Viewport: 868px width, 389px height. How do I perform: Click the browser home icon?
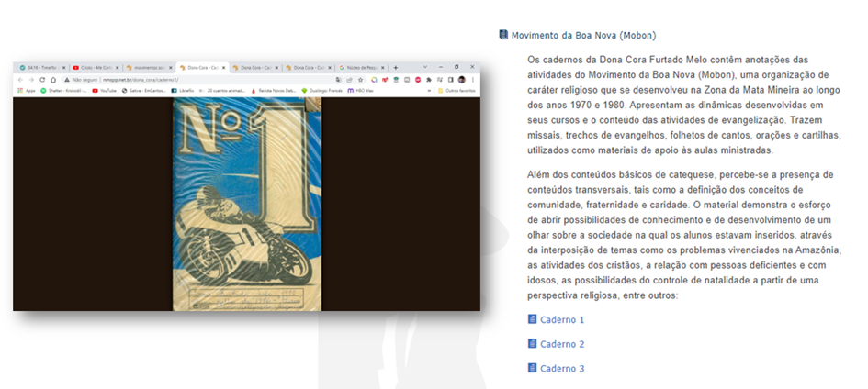click(53, 80)
